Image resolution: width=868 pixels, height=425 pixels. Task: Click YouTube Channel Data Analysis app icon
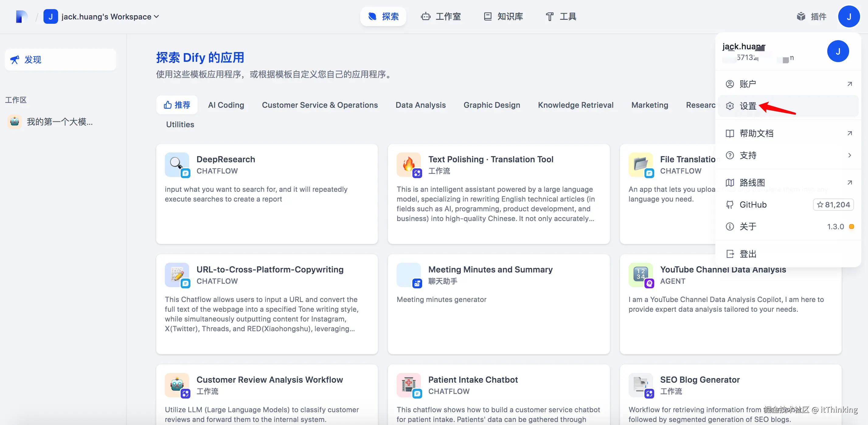[640, 274]
